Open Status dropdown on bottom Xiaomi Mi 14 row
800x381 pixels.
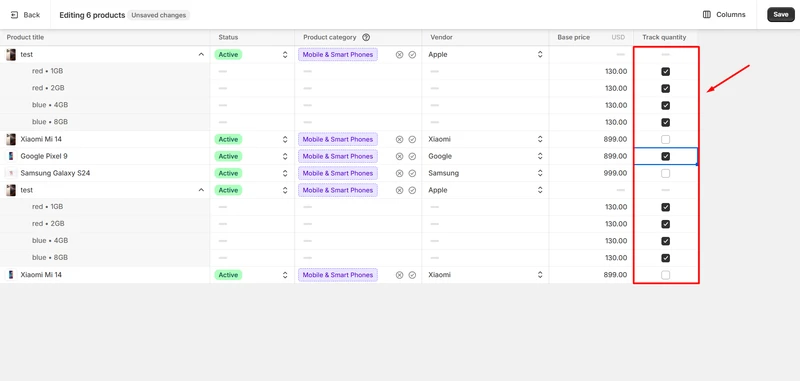click(x=285, y=275)
